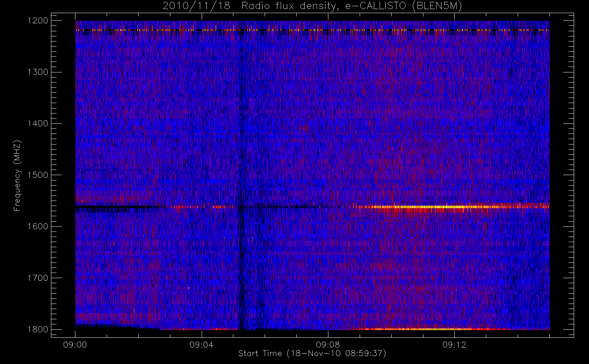This screenshot has height=364, width=589.
Task: Click the 09:08 time axis label
Action: coord(328,345)
